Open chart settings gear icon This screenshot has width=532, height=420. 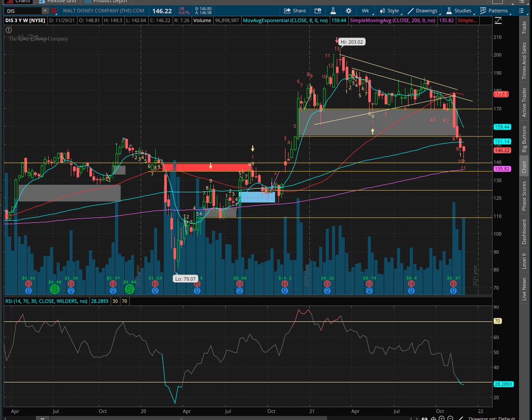(x=348, y=11)
